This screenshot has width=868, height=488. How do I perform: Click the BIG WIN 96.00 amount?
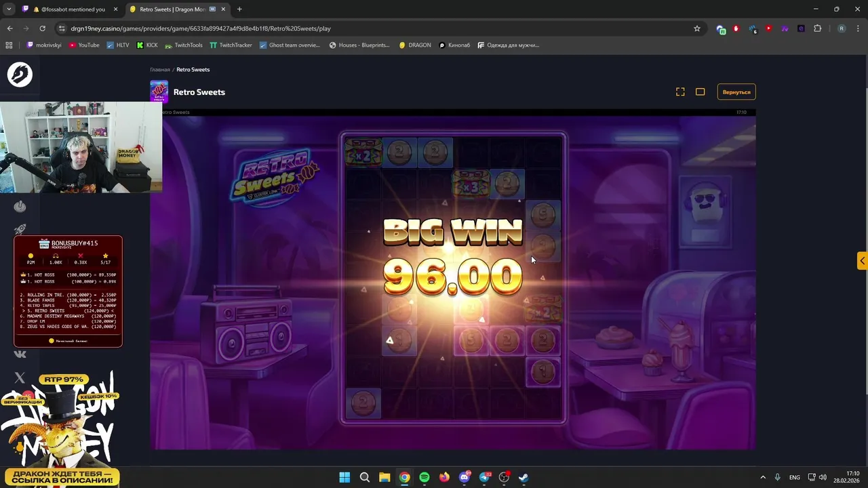click(x=452, y=277)
